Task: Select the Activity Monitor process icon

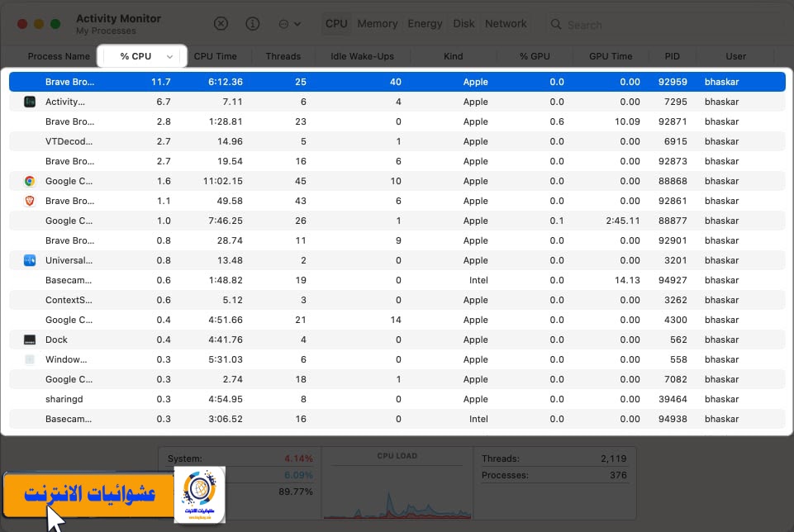Action: tap(30, 102)
